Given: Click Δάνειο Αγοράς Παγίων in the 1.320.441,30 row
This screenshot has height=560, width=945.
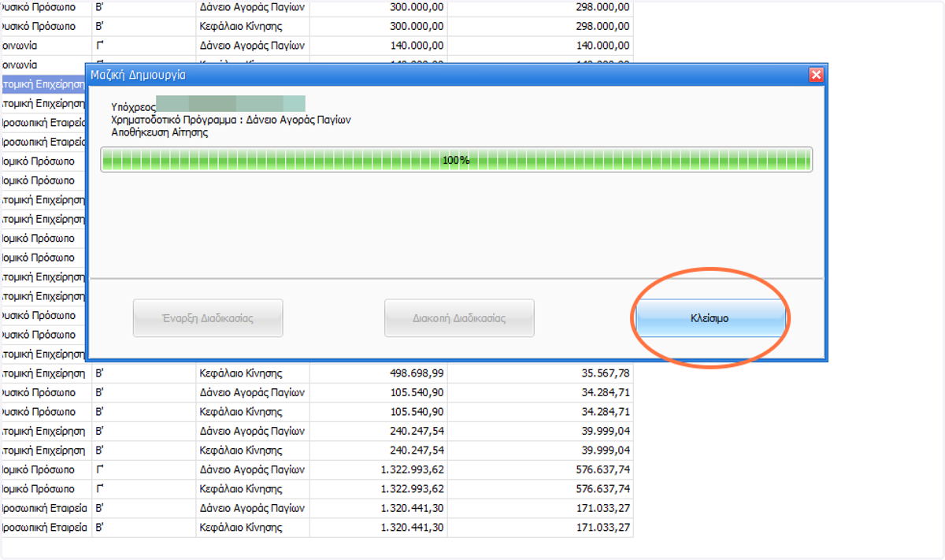Looking at the screenshot, I should 253,508.
